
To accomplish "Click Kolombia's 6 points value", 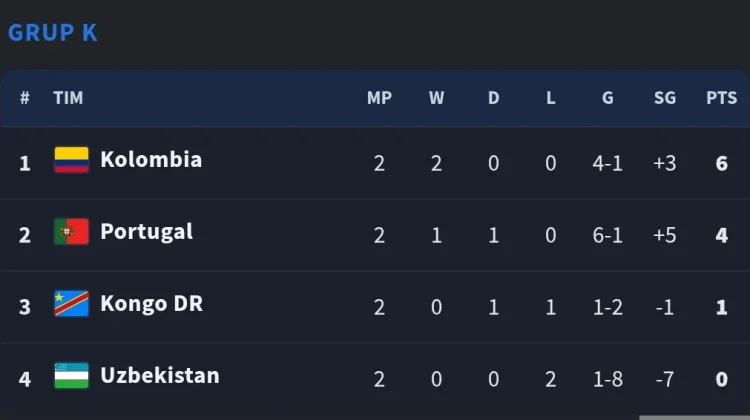I will coord(722,164).
